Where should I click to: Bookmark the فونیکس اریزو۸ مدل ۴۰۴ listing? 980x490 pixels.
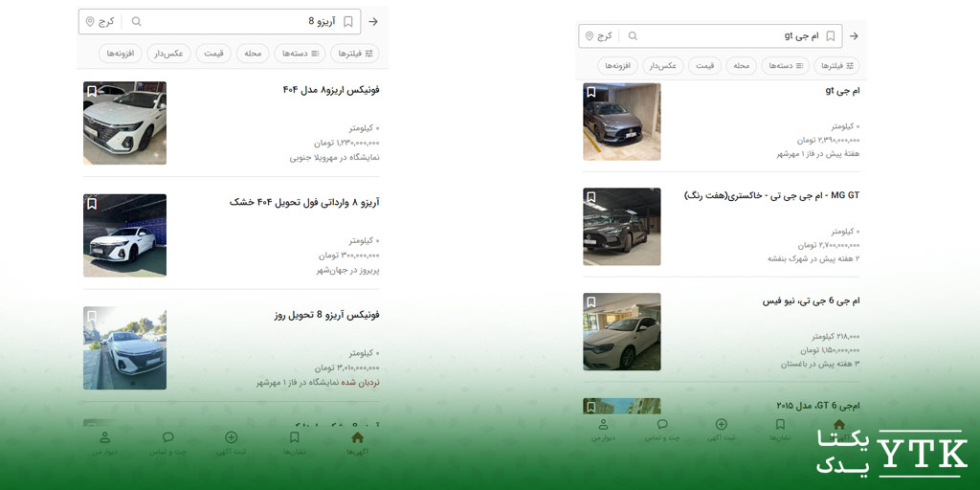point(92,91)
